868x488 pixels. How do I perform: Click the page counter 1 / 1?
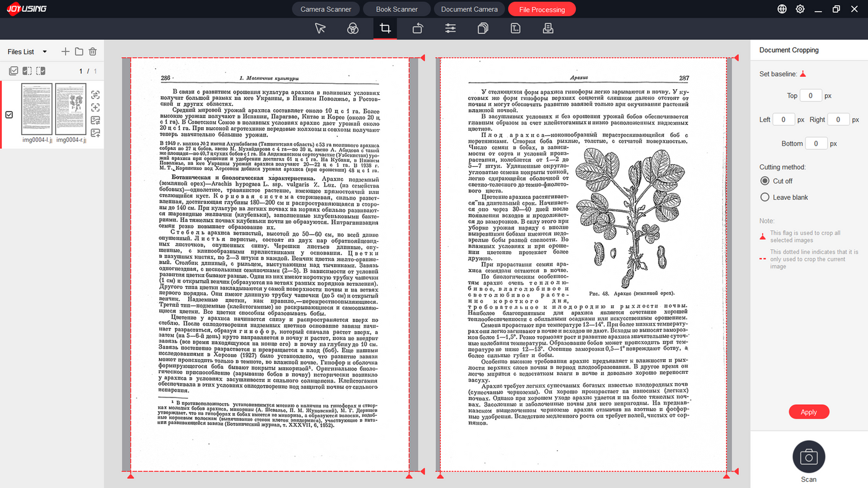(88, 72)
